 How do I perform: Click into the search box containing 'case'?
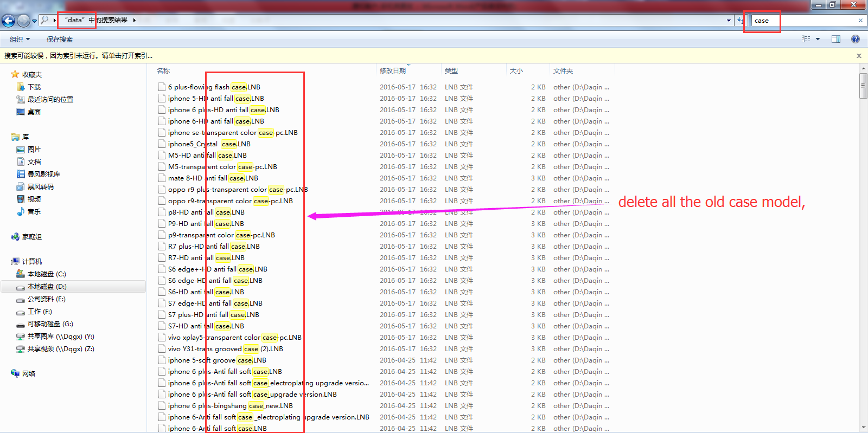[x=803, y=21]
